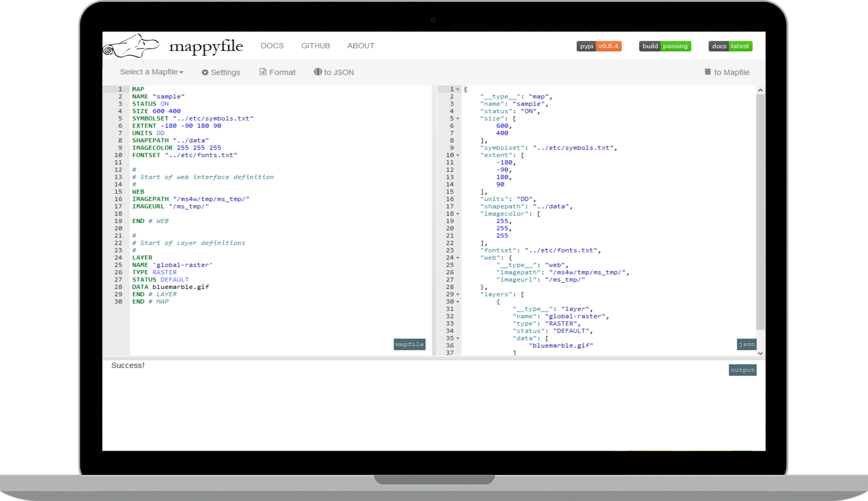
Task: Convert with the to JSON label
Action: point(339,72)
